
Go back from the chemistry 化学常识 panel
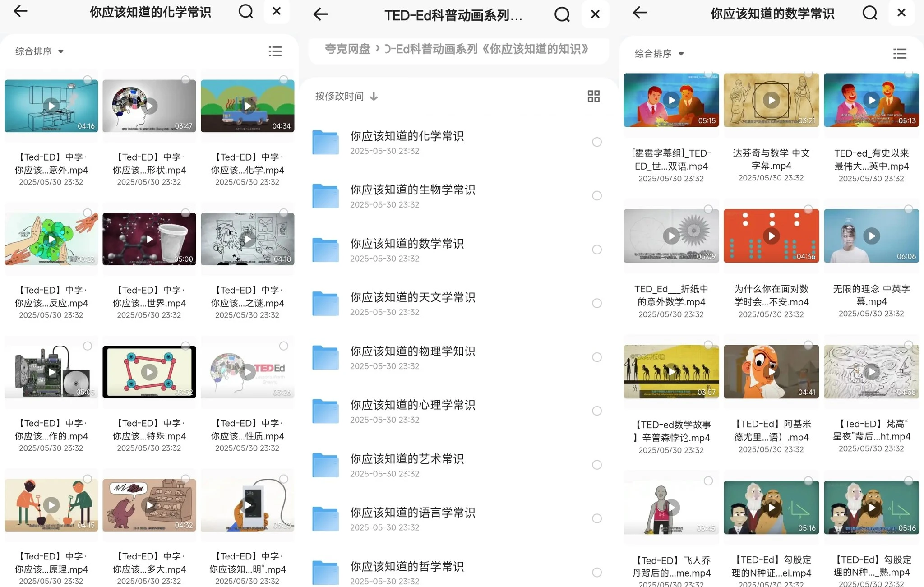(20, 11)
